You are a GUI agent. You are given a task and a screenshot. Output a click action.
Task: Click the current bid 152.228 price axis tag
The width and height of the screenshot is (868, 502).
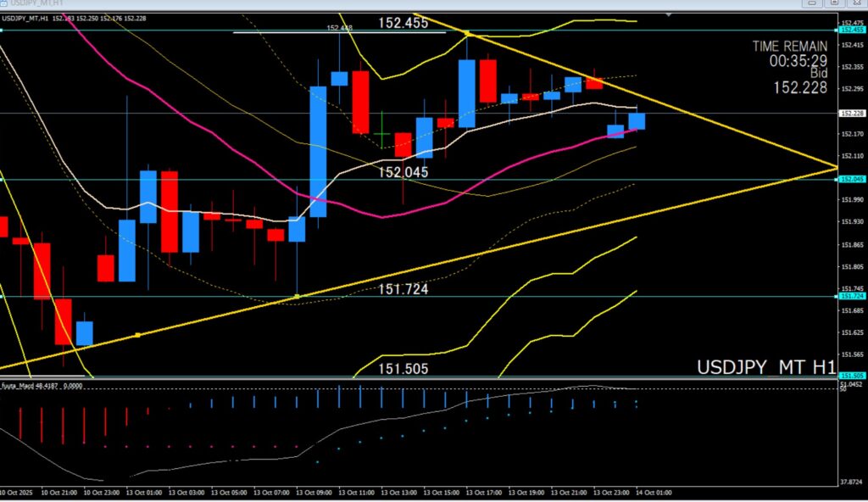point(850,113)
